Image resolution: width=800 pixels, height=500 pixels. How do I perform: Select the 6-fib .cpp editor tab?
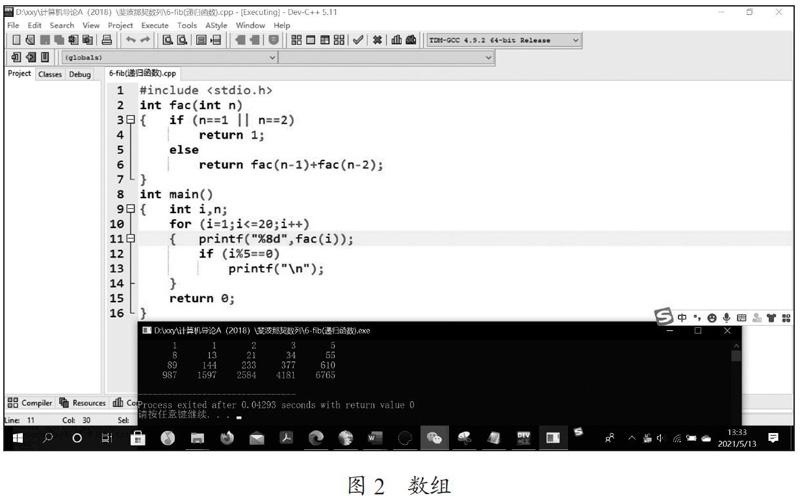[x=142, y=73]
